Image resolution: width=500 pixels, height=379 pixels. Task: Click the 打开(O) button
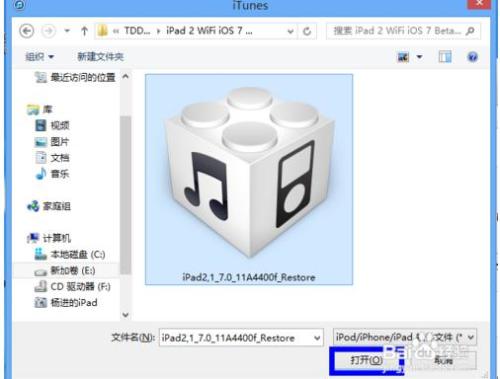(367, 360)
